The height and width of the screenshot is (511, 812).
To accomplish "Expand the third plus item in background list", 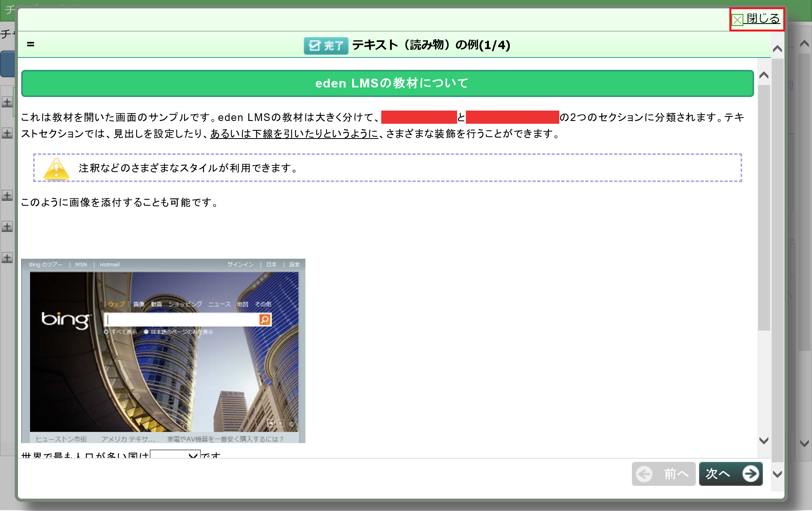I will [7, 195].
